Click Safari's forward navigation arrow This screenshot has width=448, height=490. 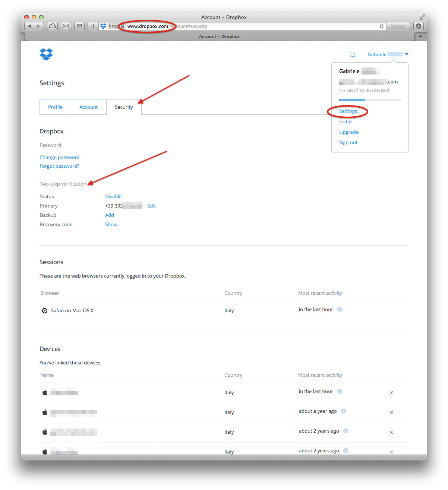pos(39,26)
